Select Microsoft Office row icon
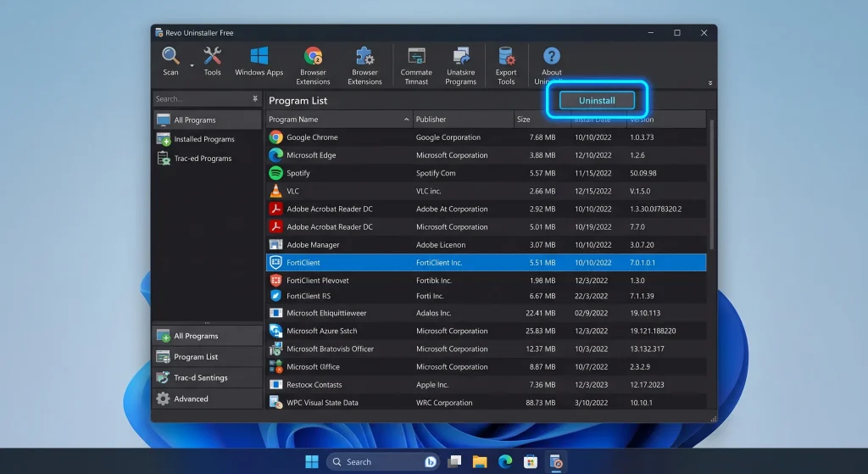 click(x=275, y=366)
